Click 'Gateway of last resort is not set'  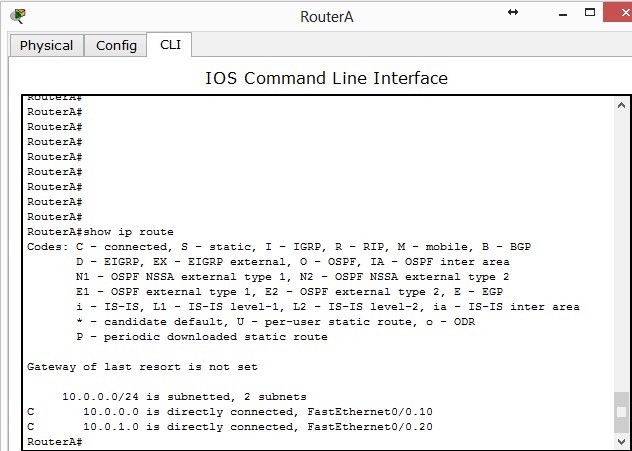[142, 367]
